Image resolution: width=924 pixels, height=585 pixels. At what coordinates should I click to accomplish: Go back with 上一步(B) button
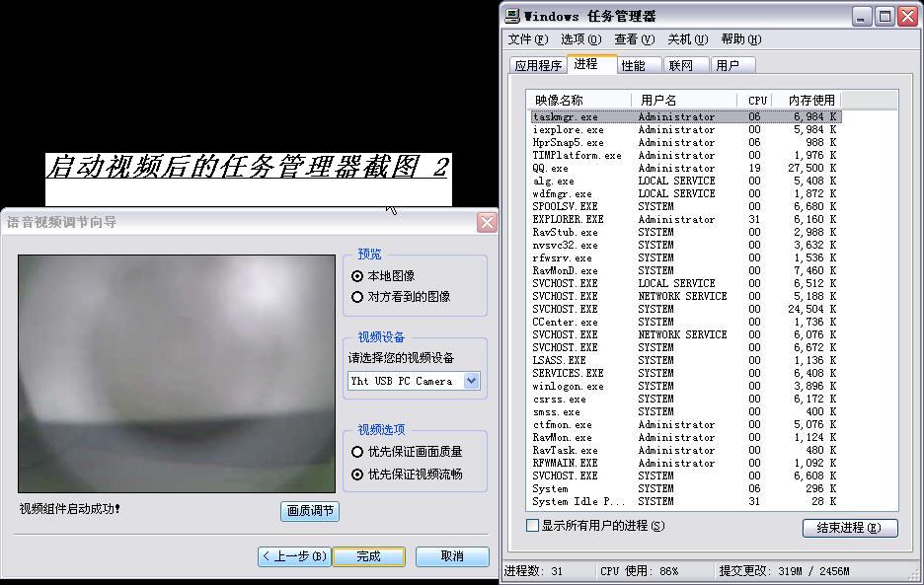click(294, 556)
